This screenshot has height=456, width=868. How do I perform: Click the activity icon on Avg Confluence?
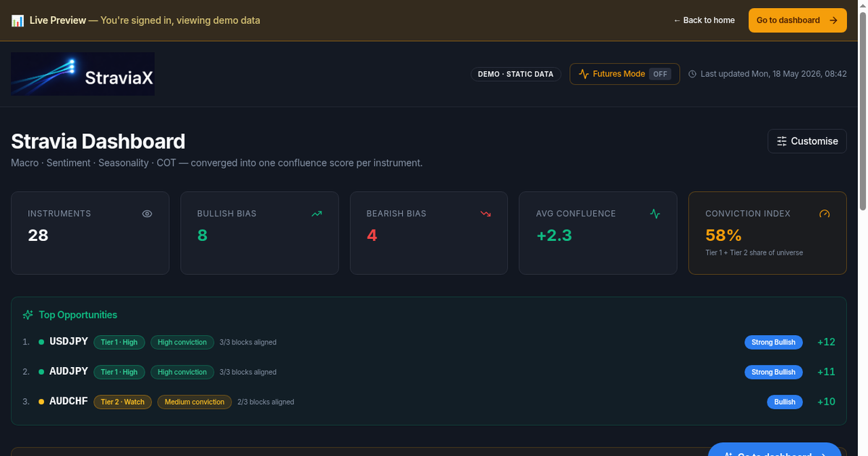pyautogui.click(x=655, y=214)
